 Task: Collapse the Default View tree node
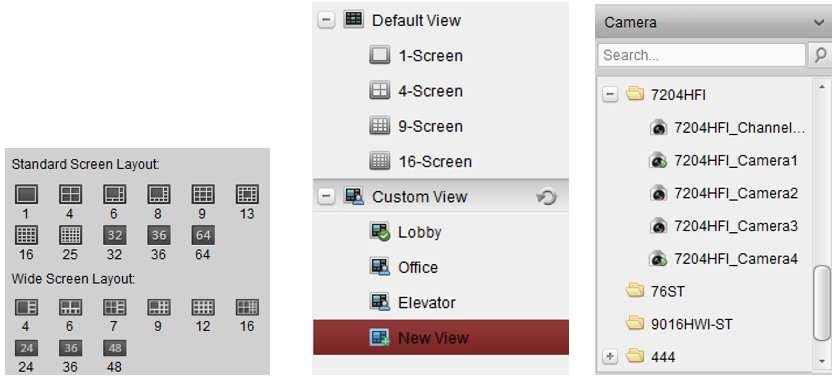pos(326,20)
